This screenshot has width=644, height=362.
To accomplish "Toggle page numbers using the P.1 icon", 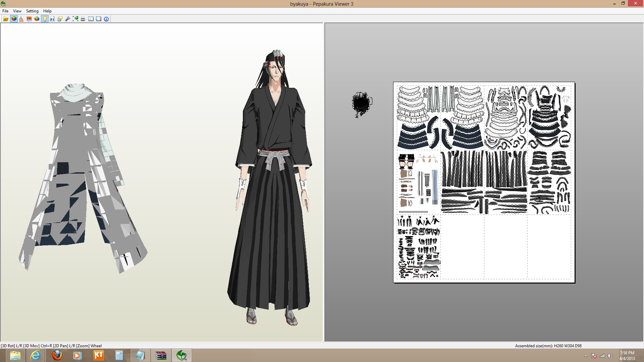I will (x=52, y=19).
